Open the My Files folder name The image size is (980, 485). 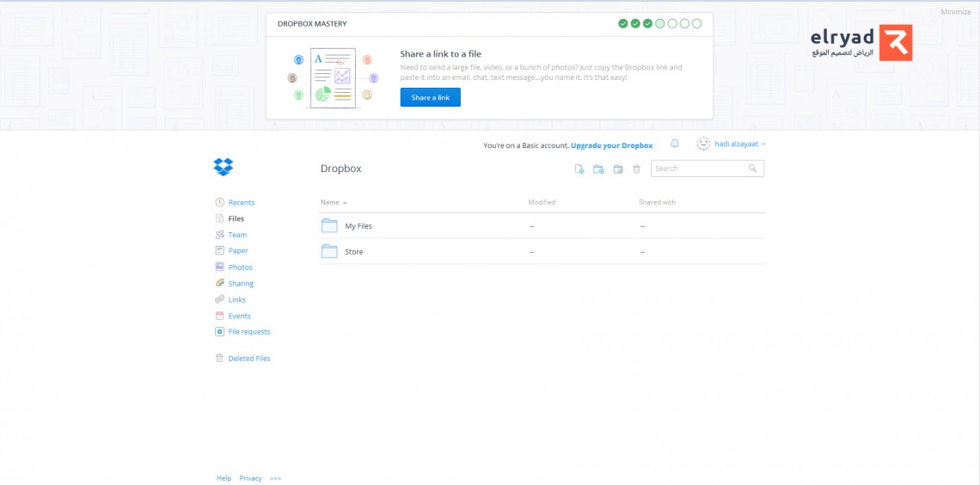tap(358, 225)
